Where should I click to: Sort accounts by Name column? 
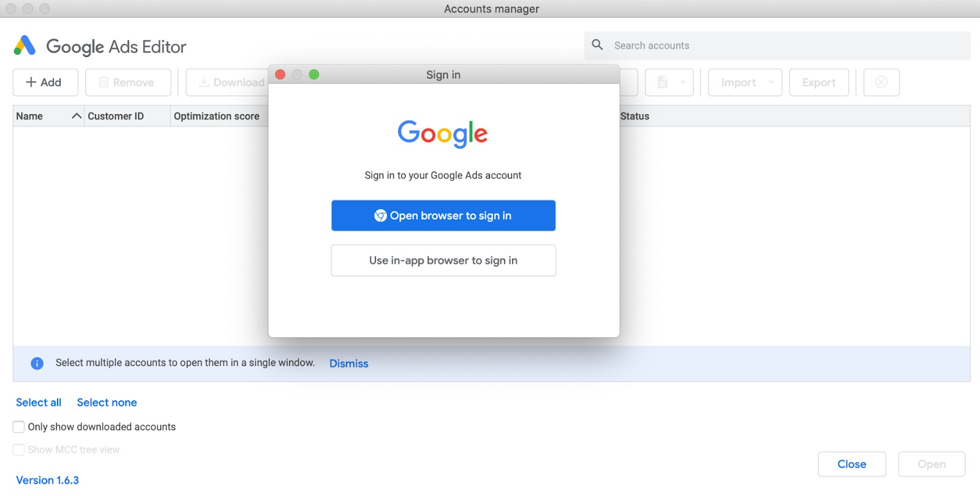click(48, 116)
